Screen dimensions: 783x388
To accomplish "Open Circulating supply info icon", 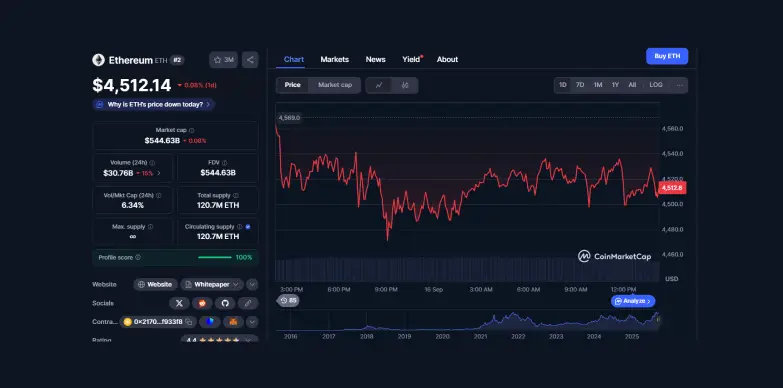I will [240, 227].
